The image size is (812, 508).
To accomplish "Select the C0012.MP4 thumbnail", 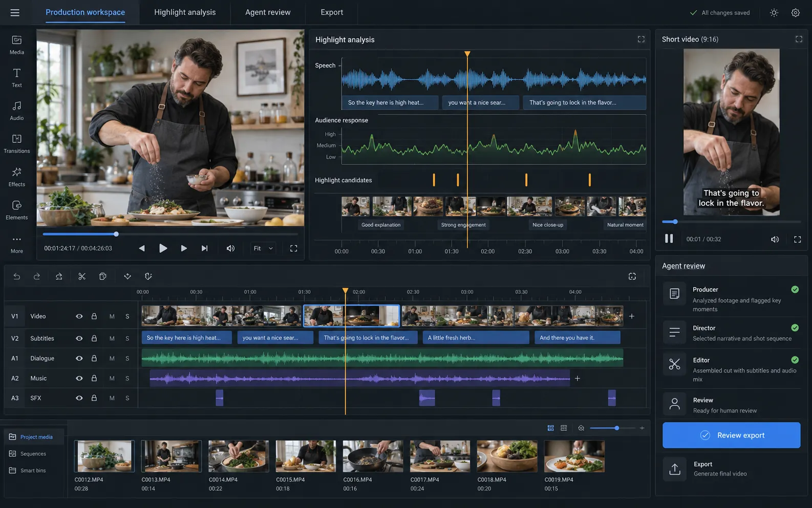I will point(104,456).
